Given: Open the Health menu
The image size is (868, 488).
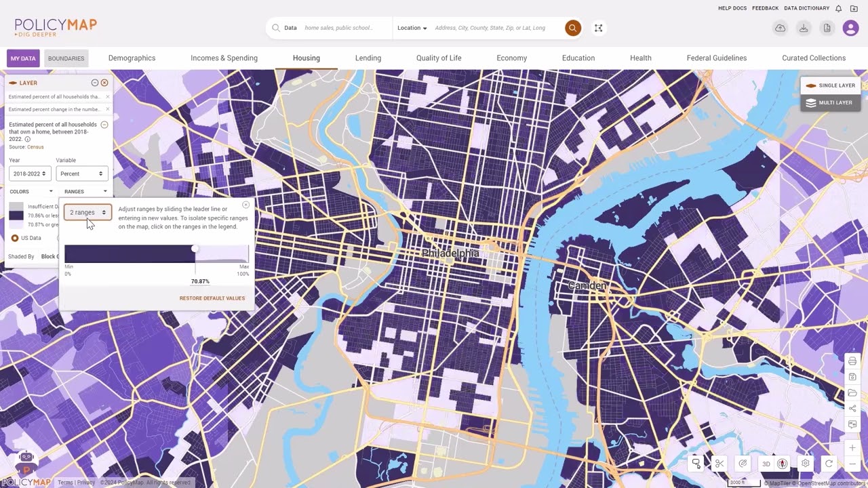Looking at the screenshot, I should 641,58.
